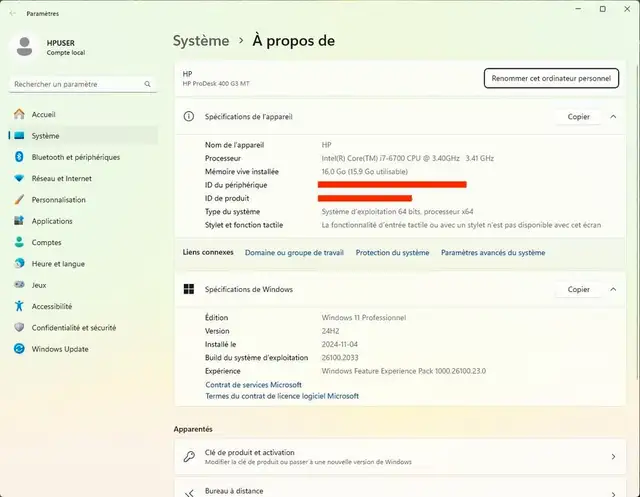Image resolution: width=640 pixels, height=497 pixels.
Task: Click the 16,0 Go memory value
Action: [364, 172]
